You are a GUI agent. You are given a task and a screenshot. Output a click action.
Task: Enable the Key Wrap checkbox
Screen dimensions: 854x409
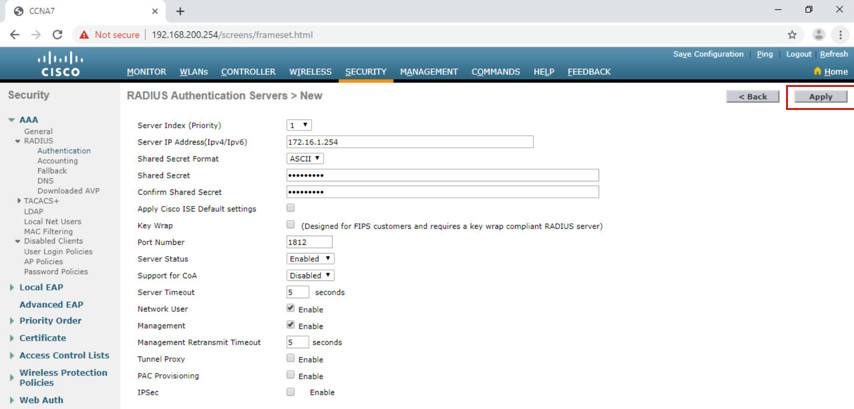[291, 224]
